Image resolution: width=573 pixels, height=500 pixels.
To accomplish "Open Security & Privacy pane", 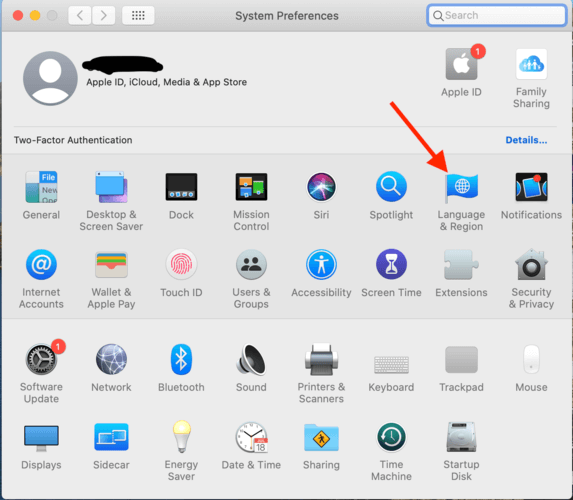I will tap(531, 264).
